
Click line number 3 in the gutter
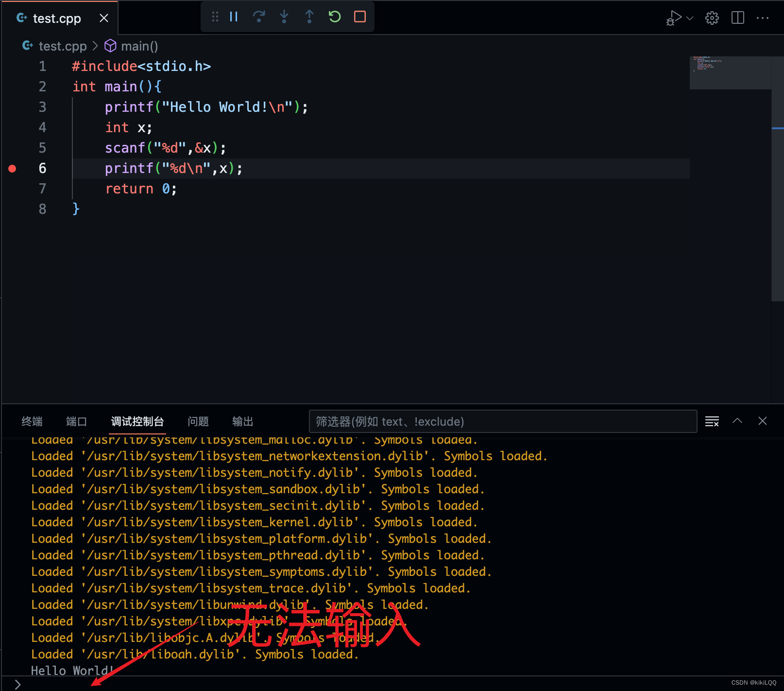click(43, 107)
